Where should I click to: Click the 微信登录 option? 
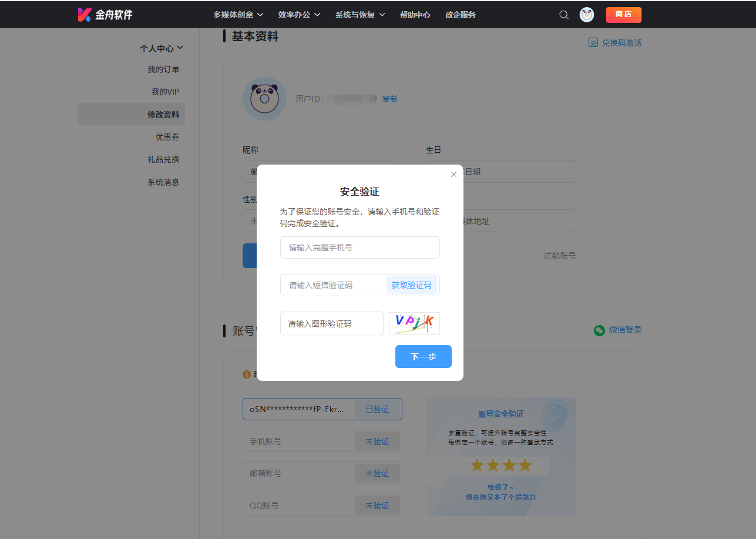[618, 330]
